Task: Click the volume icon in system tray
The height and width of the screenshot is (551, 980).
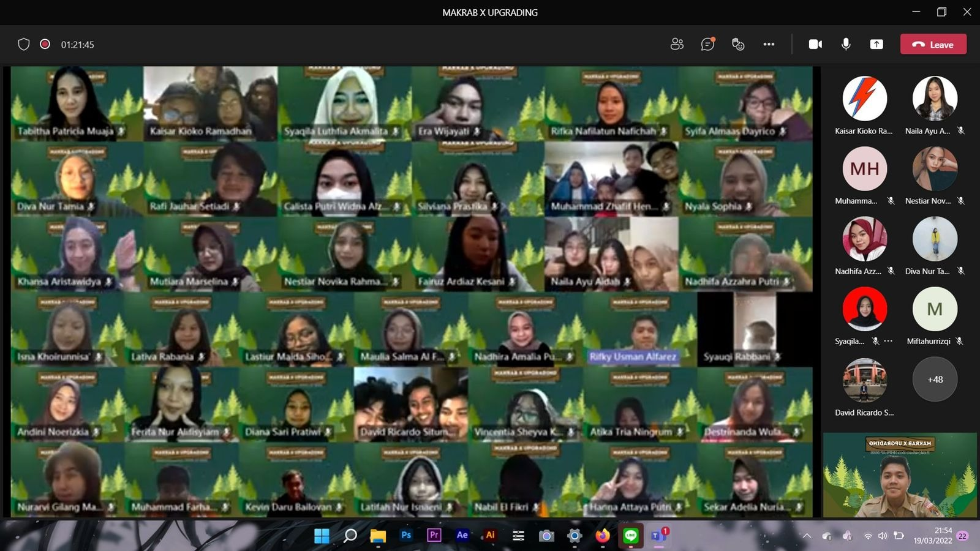Action: (883, 536)
